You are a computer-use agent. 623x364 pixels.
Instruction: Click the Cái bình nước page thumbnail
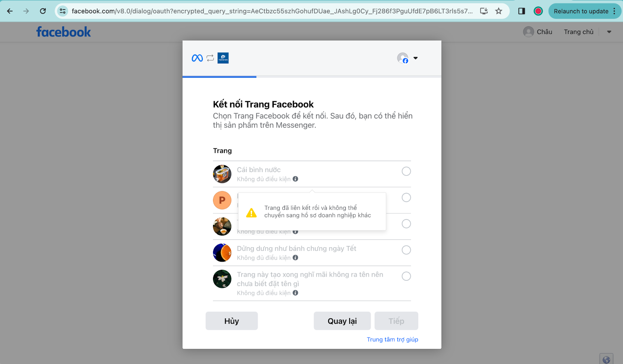click(222, 174)
